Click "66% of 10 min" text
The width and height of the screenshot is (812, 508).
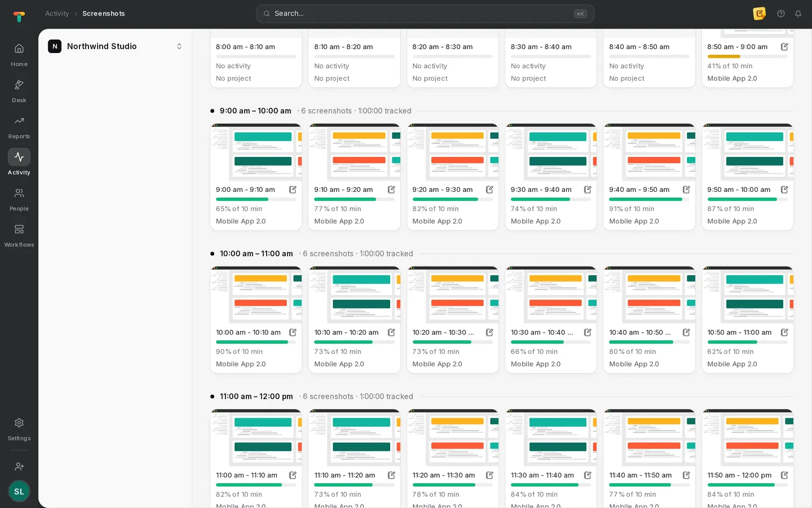click(534, 352)
